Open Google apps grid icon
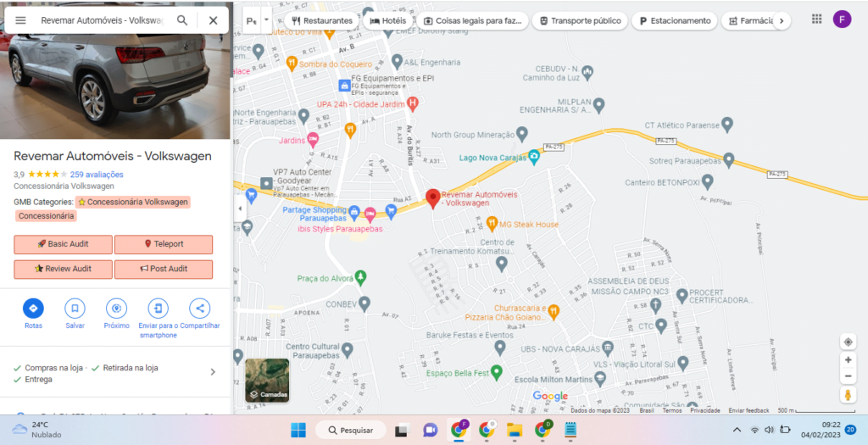 coord(816,19)
